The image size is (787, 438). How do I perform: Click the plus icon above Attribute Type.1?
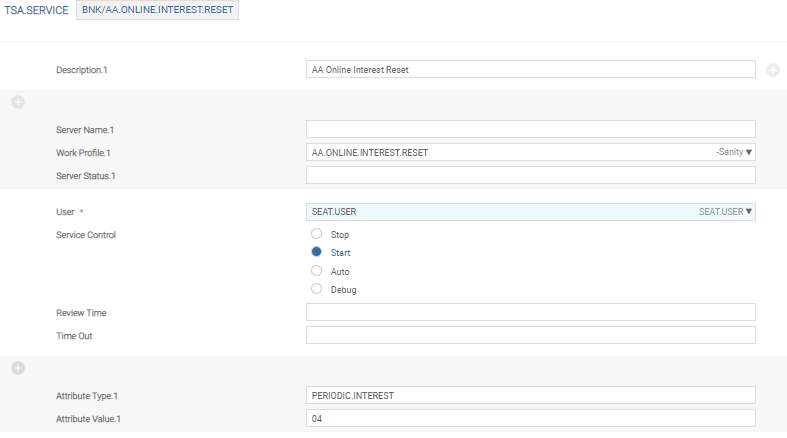(x=18, y=368)
